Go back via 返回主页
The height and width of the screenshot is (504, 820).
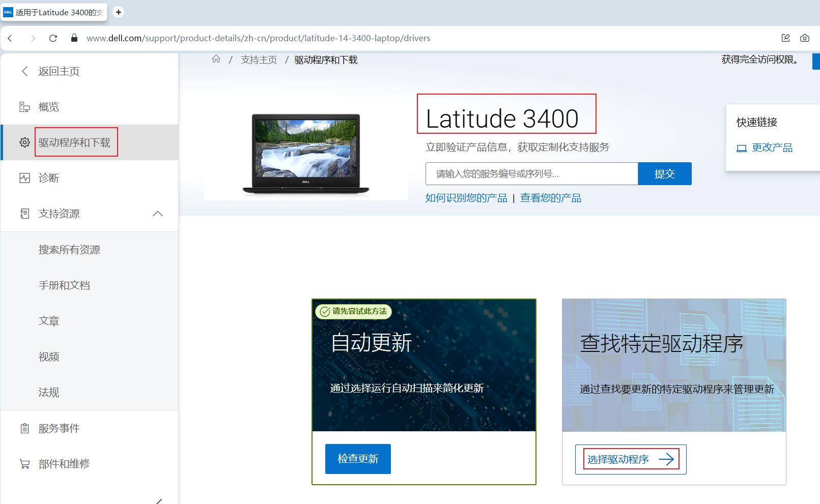(x=59, y=71)
